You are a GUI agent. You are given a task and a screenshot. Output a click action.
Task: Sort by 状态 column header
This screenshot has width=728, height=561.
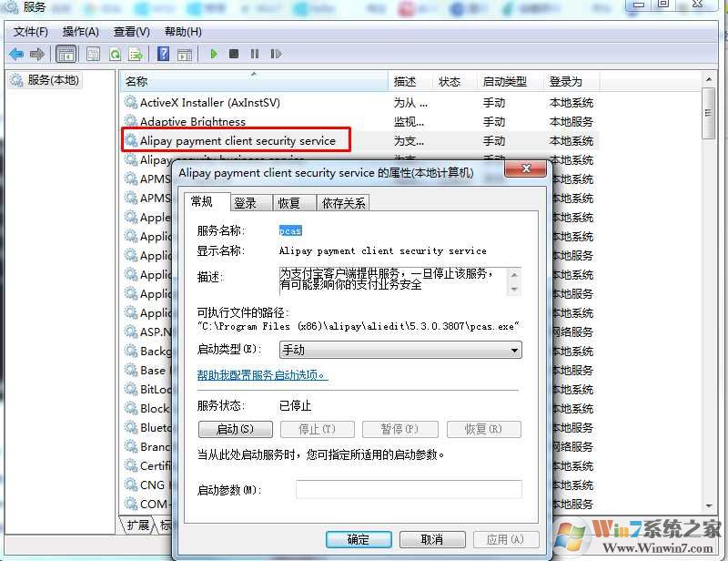pos(454,82)
